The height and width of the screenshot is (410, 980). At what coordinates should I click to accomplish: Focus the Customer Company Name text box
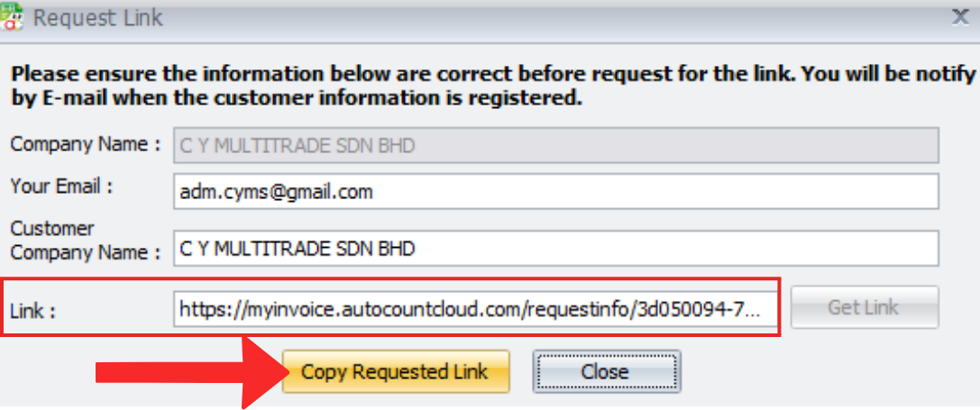555,249
